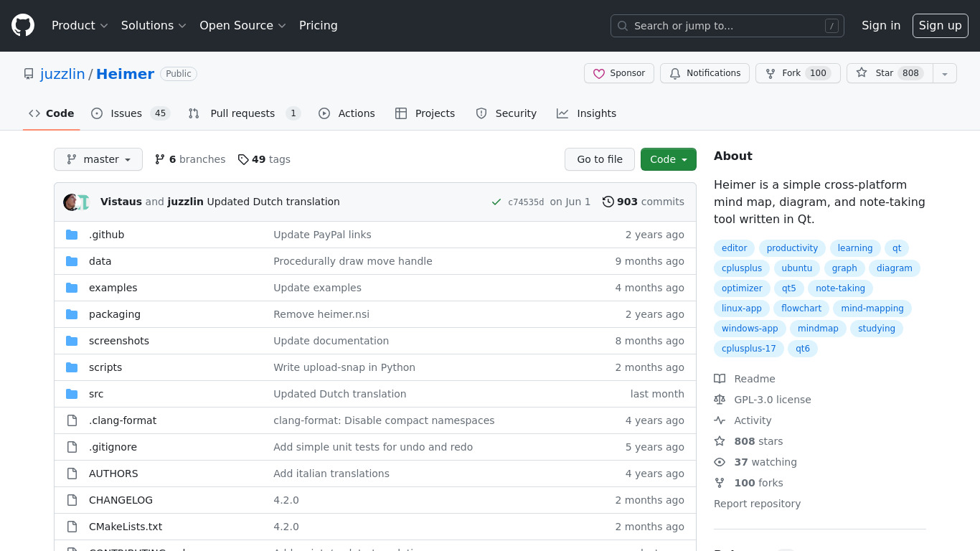Click the folder icon for screenshots
This screenshot has width=980, height=551.
(x=72, y=341)
